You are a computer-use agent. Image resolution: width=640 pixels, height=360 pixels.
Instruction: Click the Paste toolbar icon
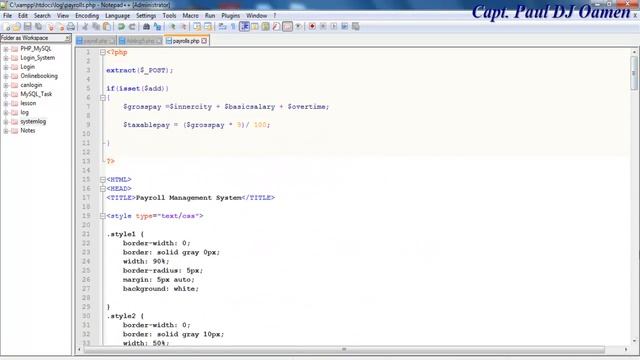click(x=107, y=27)
